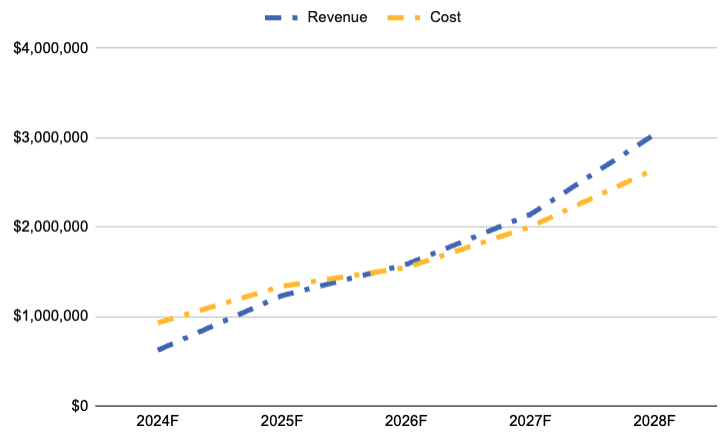Select the $0 axis label
This screenshot has width=728, height=436.
[79, 406]
